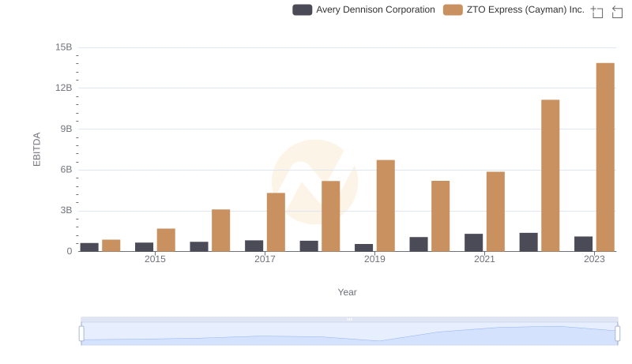Click the ZTO Express bar for 2020
This screenshot has height=364, width=632.
(x=441, y=216)
